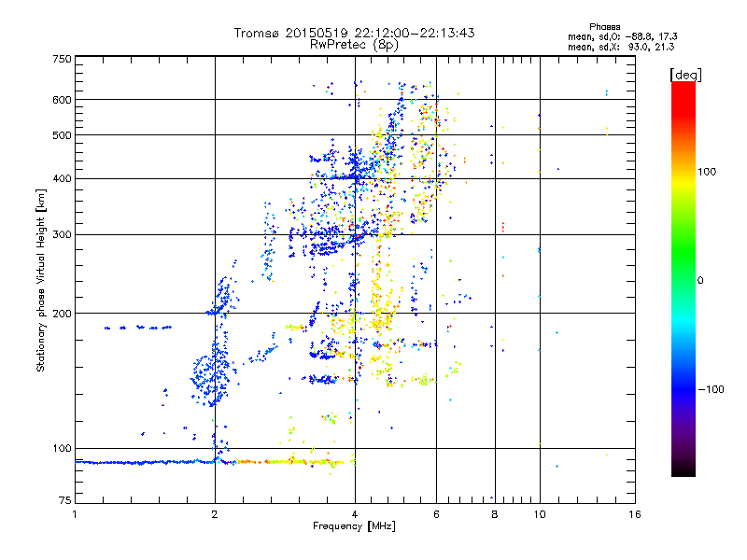
Task: Click the colorbar label '0'
Action: pyautogui.click(x=700, y=281)
